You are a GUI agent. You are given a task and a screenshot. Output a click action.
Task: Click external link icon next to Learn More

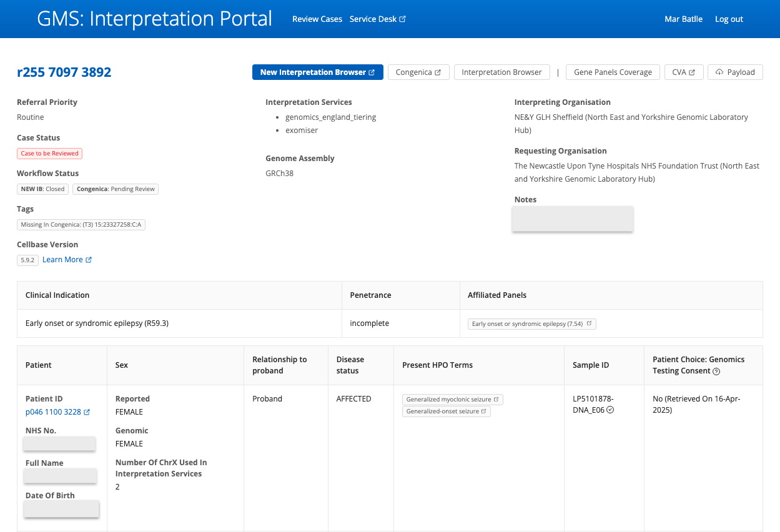[x=89, y=260]
